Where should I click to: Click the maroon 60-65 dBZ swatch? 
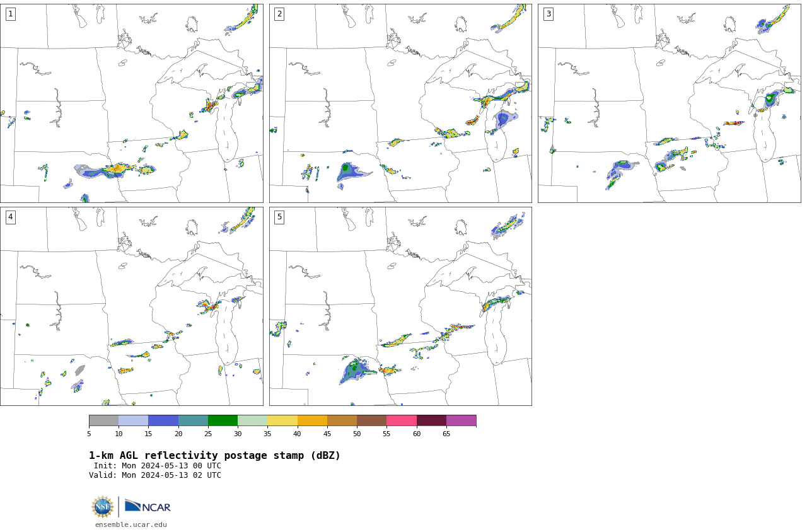pos(431,420)
